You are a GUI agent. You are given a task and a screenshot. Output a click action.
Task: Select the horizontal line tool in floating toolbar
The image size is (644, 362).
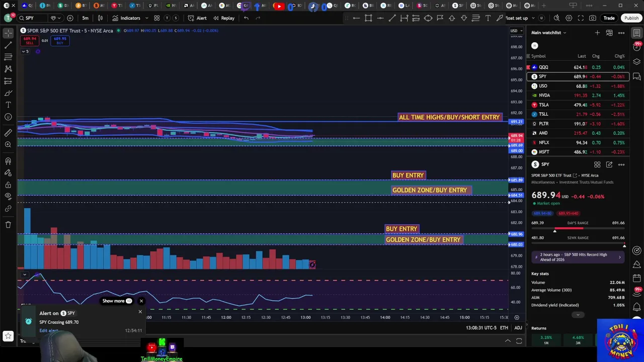point(380,18)
